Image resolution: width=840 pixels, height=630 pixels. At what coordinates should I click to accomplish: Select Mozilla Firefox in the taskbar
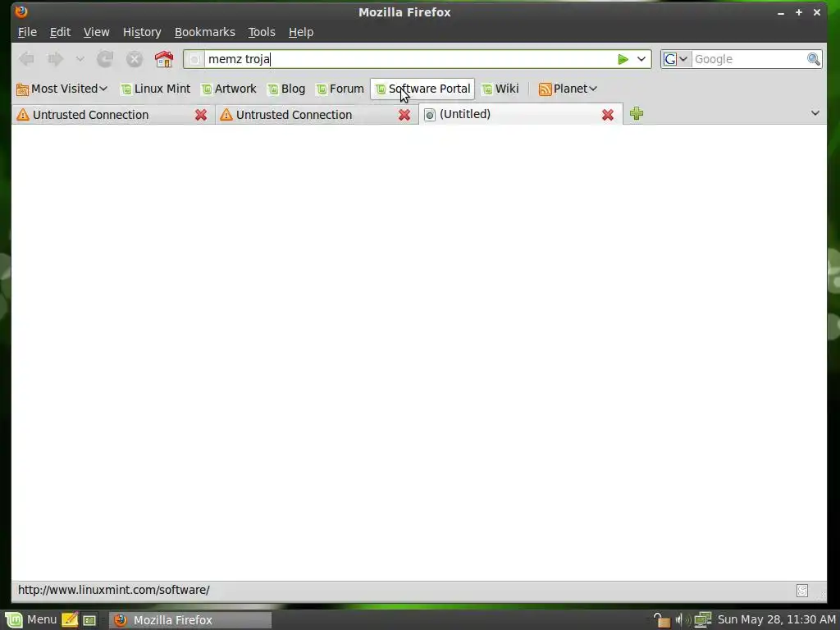click(x=190, y=620)
